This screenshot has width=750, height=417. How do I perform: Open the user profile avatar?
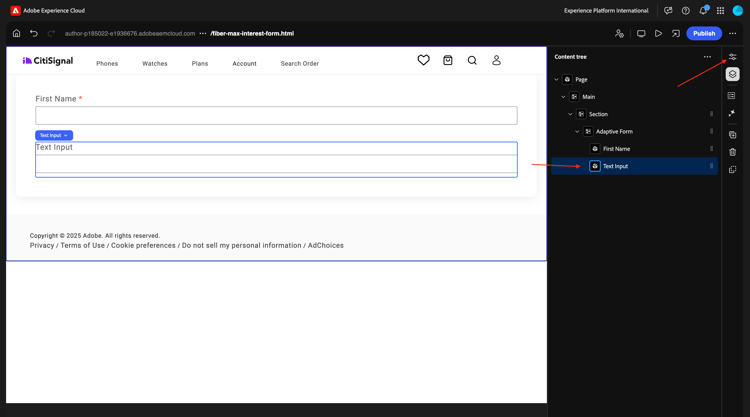738,11
